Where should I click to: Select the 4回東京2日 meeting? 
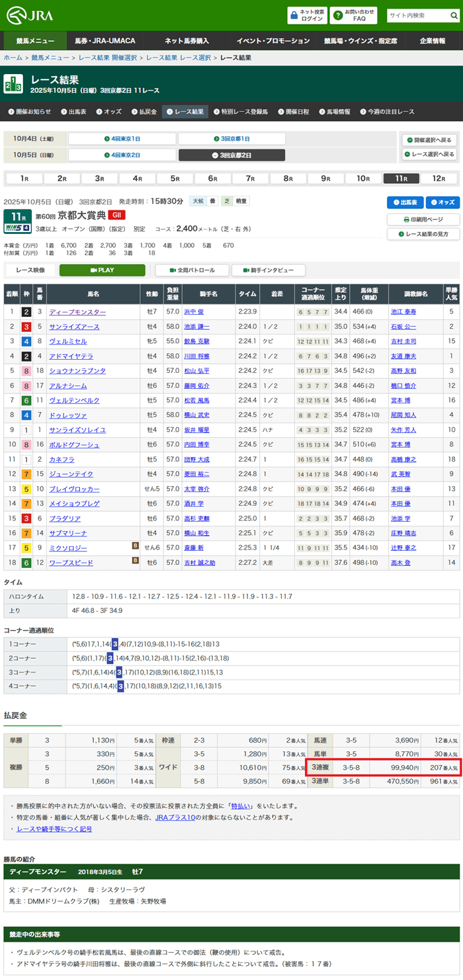pyautogui.click(x=122, y=155)
